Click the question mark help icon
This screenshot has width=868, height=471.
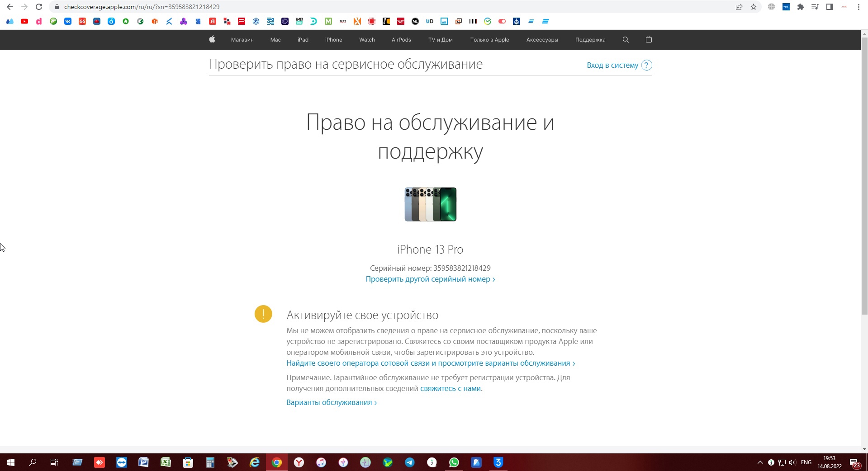tap(647, 65)
